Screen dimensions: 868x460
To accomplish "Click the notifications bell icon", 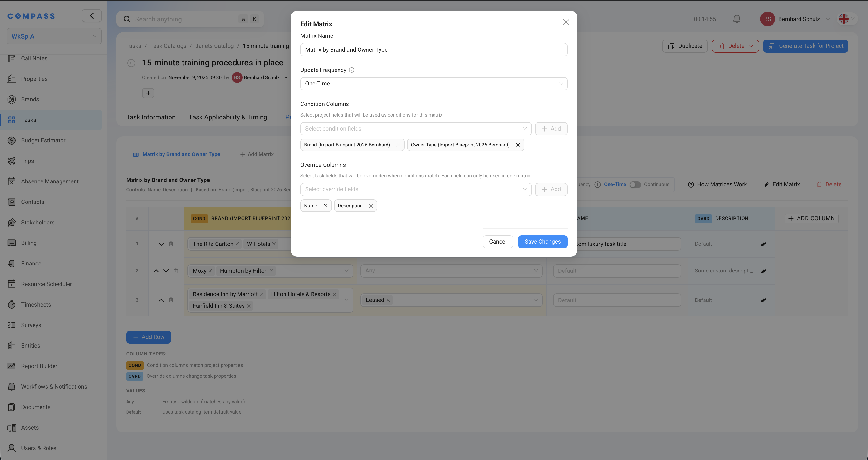I will point(737,19).
